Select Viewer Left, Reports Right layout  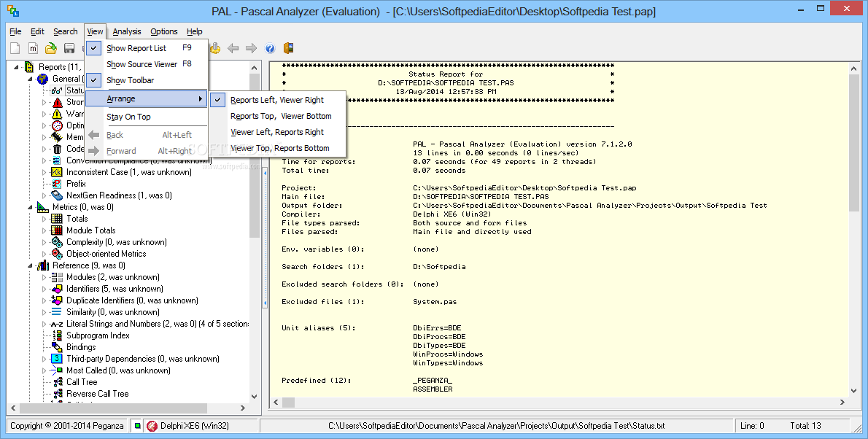point(277,132)
